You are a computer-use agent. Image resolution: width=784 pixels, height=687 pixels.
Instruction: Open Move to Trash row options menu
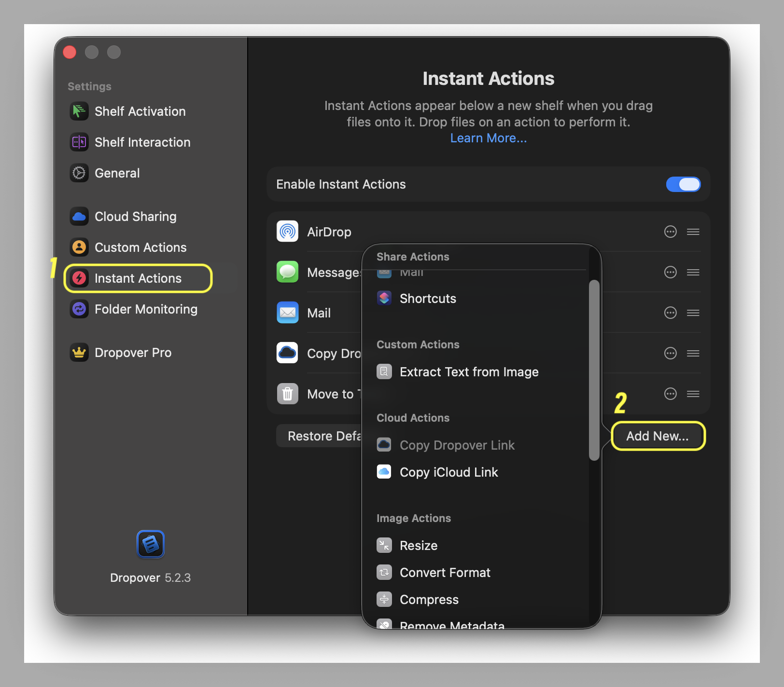(x=671, y=394)
